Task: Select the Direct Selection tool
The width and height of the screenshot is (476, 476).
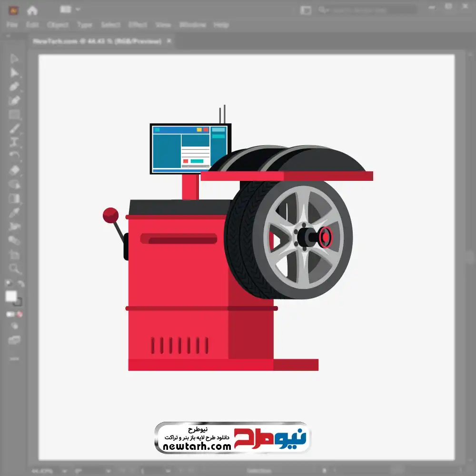Action: tap(14, 72)
